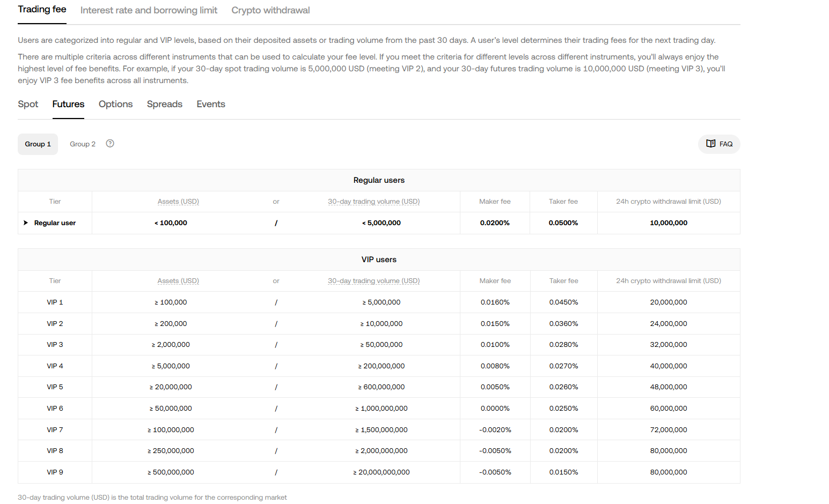This screenshot has height=504, width=829.
Task: Open the Events tab
Action: tap(211, 104)
